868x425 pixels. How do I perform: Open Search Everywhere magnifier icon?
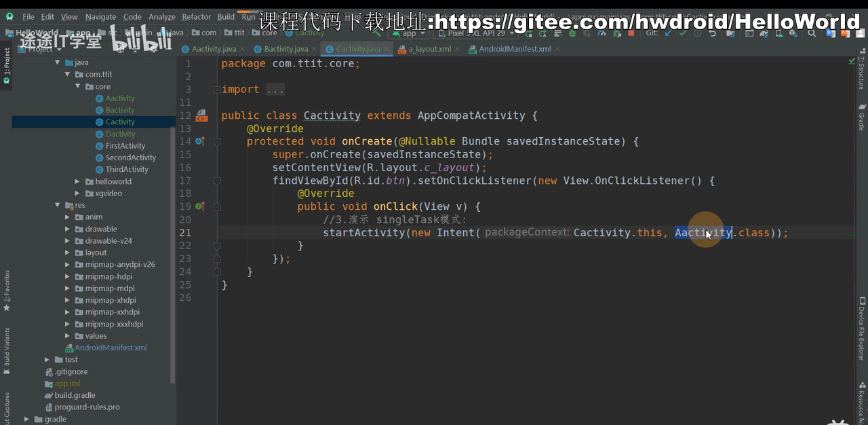tap(812, 33)
